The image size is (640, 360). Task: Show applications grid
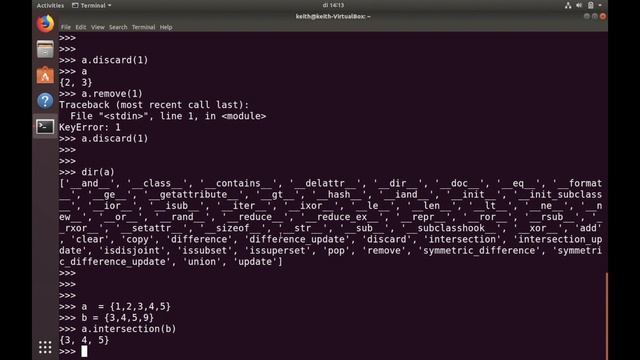point(45,347)
